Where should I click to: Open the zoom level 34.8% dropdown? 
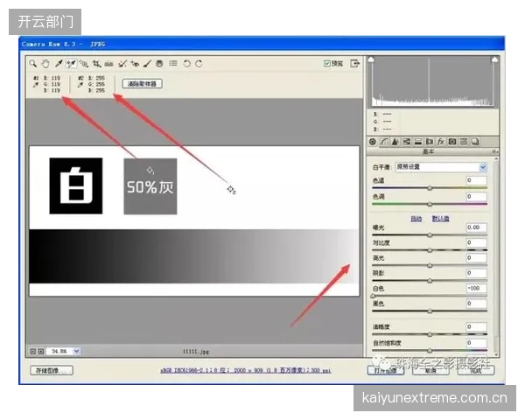[x=77, y=352]
